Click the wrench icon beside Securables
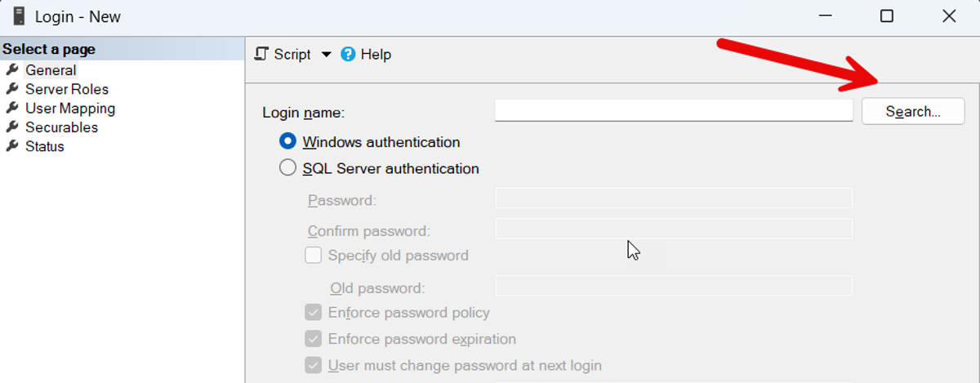The height and width of the screenshot is (383, 980). [x=12, y=127]
